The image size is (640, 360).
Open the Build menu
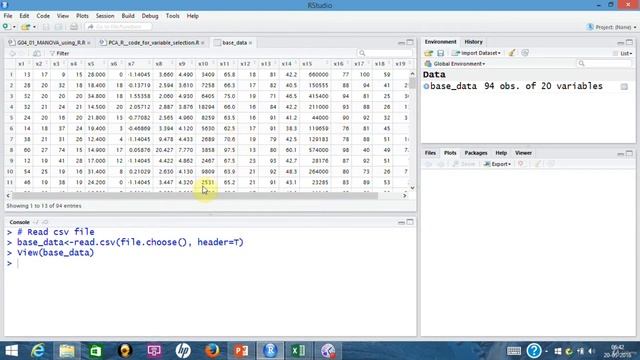(x=128, y=16)
